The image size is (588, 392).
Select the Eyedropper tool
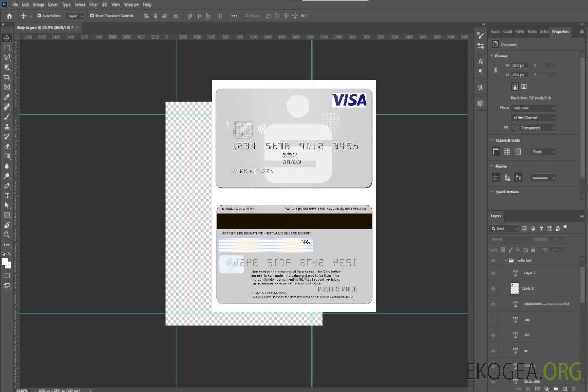[x=7, y=97]
